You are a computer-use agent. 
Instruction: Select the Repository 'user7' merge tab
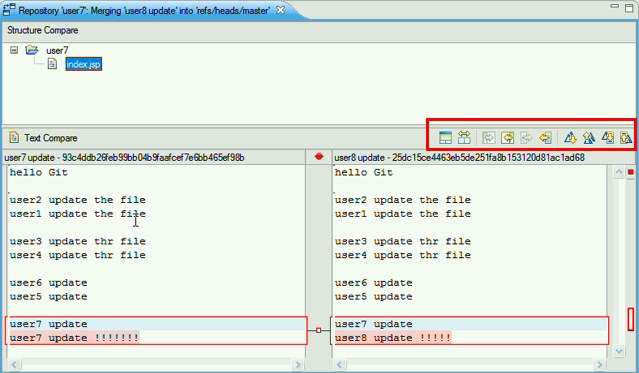(144, 11)
